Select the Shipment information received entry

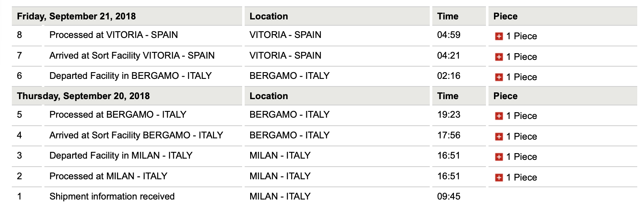pos(112,197)
